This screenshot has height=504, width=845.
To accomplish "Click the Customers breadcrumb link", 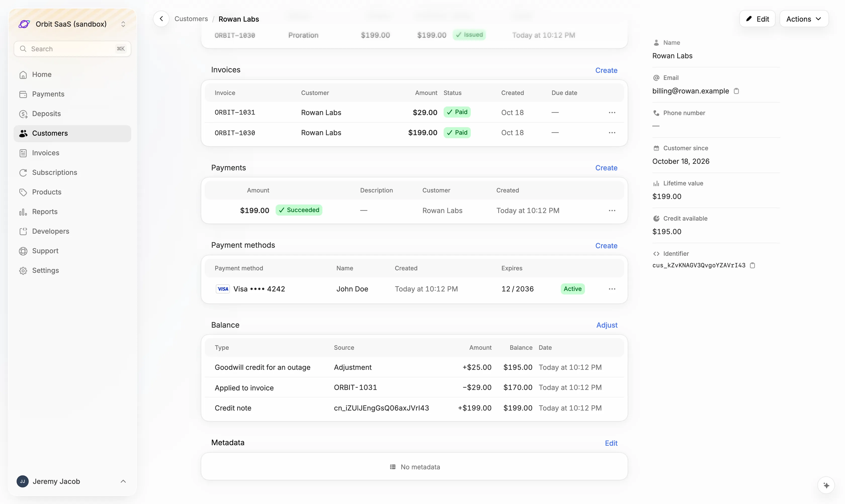I will [191, 19].
